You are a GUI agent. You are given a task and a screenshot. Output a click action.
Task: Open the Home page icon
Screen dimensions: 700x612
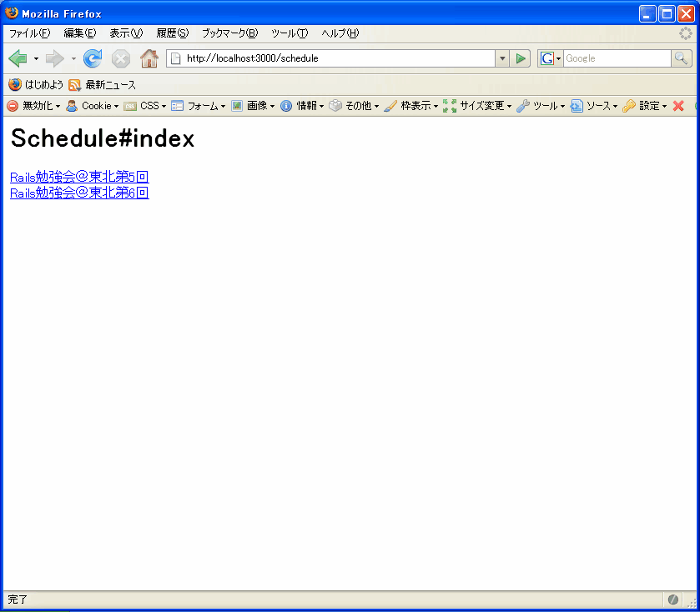149,58
